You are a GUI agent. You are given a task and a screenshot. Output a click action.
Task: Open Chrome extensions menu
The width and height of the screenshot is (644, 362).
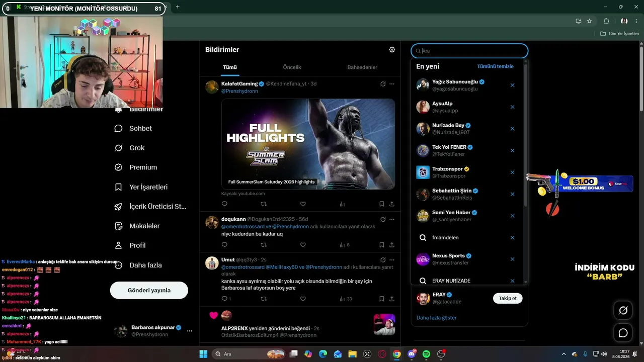pyautogui.click(x=606, y=21)
